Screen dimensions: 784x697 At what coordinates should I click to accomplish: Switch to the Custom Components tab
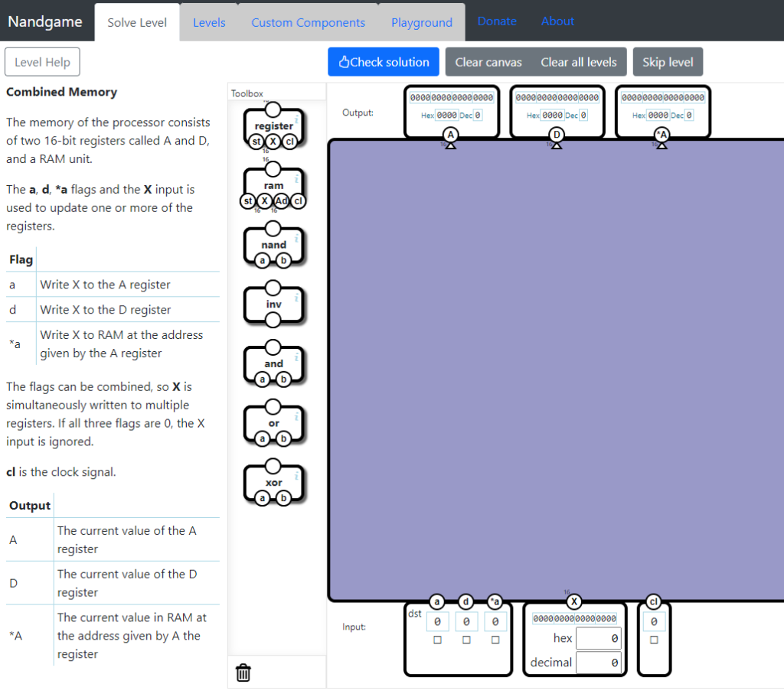(308, 22)
